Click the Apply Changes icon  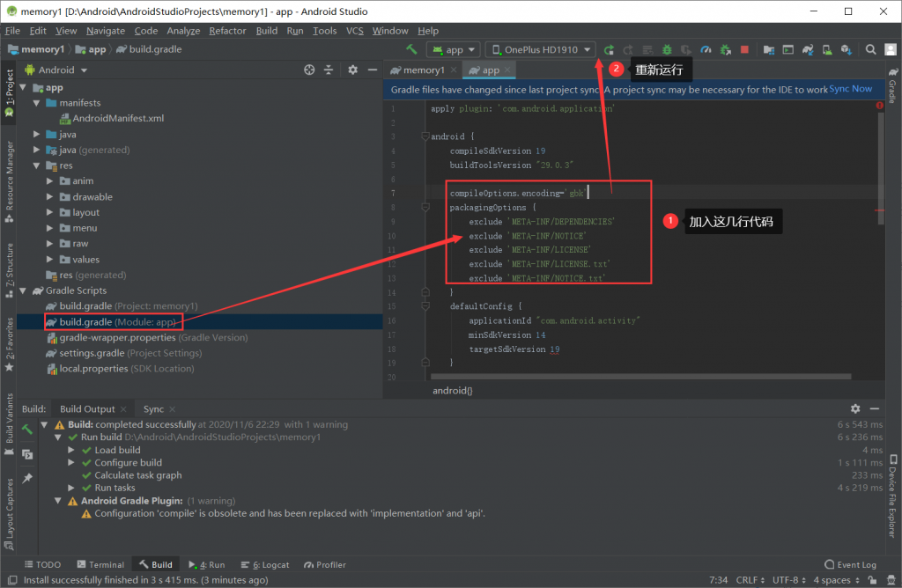628,50
